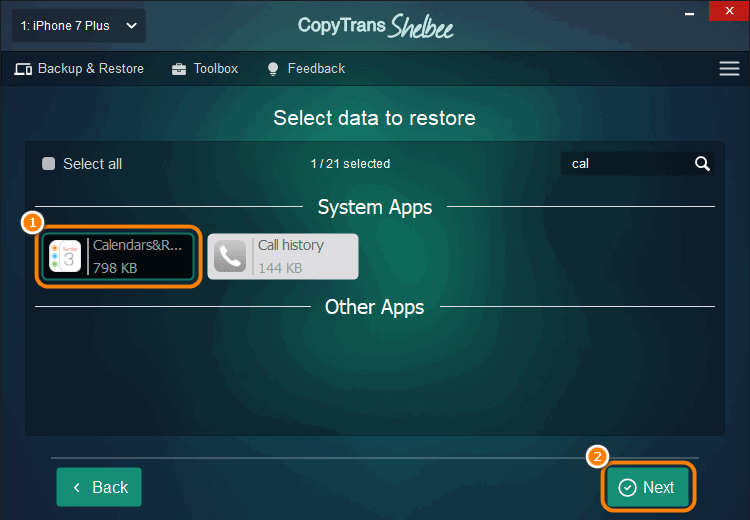Switch to the Toolbox tab
The height and width of the screenshot is (520, 750).
[205, 69]
